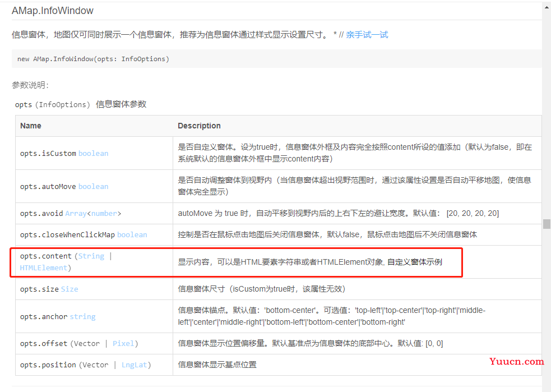
Task: Click the number type link in opts.avoid
Action: click(x=104, y=214)
